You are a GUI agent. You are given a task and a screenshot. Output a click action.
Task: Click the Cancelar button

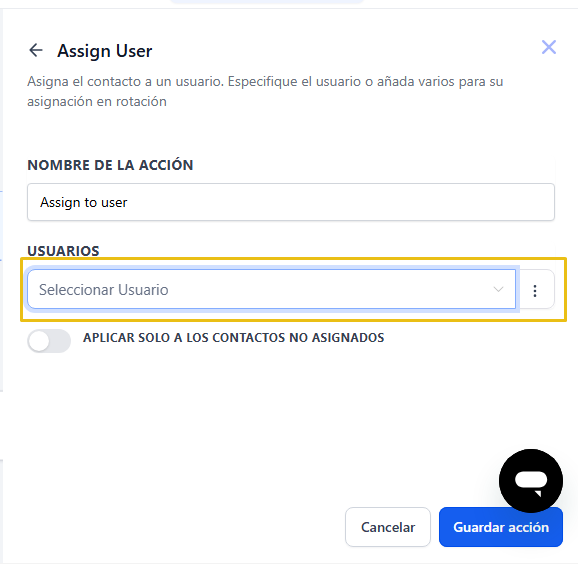tap(388, 527)
